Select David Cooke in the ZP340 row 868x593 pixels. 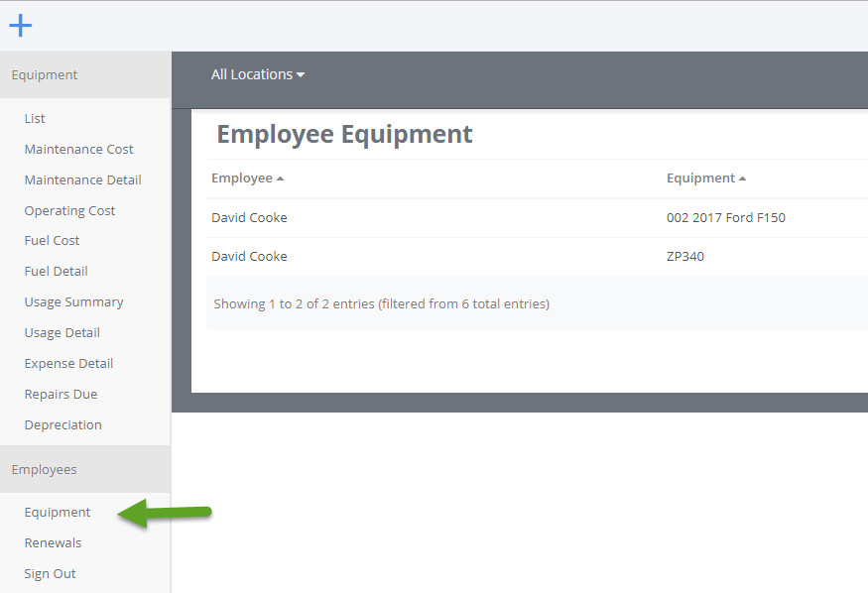tap(249, 257)
